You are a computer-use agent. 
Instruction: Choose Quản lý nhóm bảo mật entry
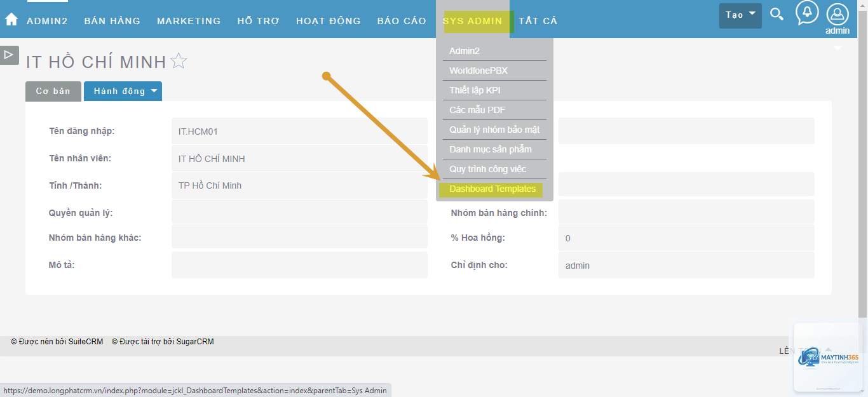click(494, 130)
